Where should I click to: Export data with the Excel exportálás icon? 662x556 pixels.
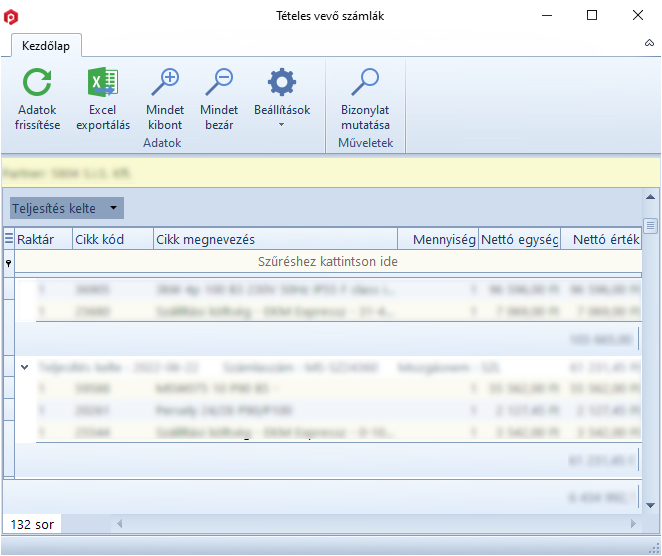pos(103,83)
